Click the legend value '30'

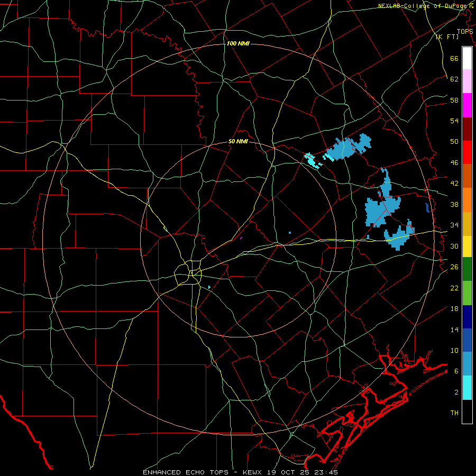coord(454,246)
